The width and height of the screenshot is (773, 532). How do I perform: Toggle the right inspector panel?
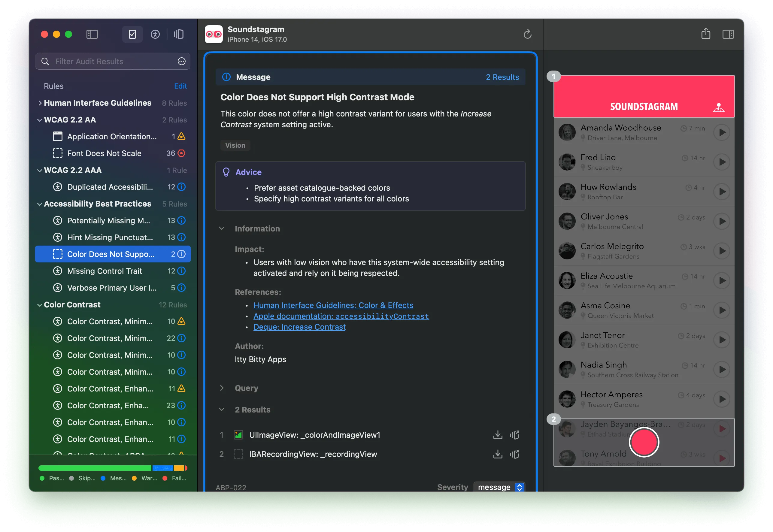pos(728,34)
